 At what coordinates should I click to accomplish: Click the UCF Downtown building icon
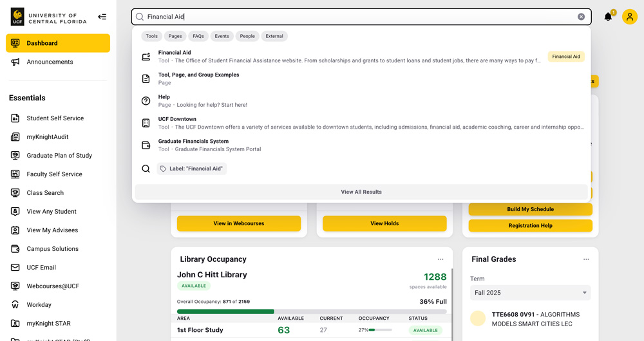146,123
